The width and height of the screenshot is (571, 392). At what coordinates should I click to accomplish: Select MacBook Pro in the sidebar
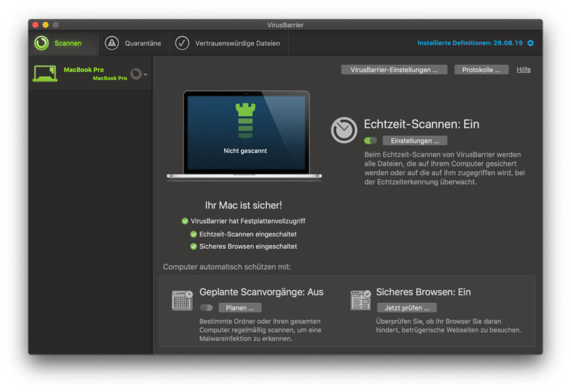point(90,74)
